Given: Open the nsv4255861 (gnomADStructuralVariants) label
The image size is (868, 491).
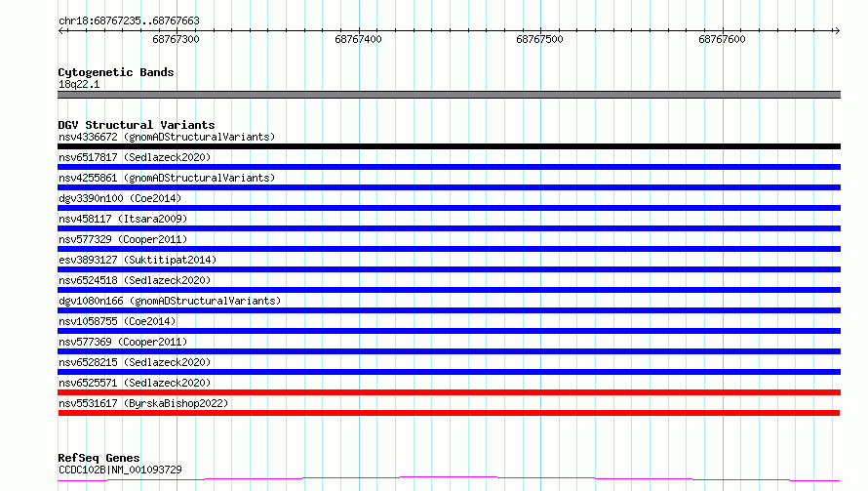Looking at the screenshot, I should [x=167, y=178].
